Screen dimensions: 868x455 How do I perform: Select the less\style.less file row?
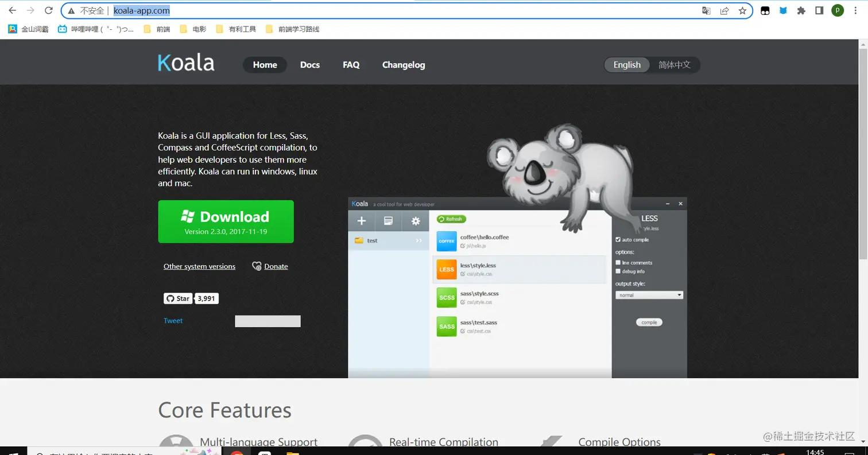[520, 269]
